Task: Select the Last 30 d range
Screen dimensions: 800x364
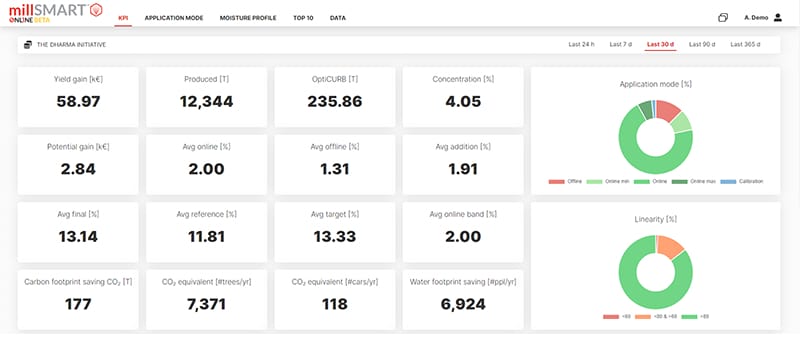Action: (660, 44)
